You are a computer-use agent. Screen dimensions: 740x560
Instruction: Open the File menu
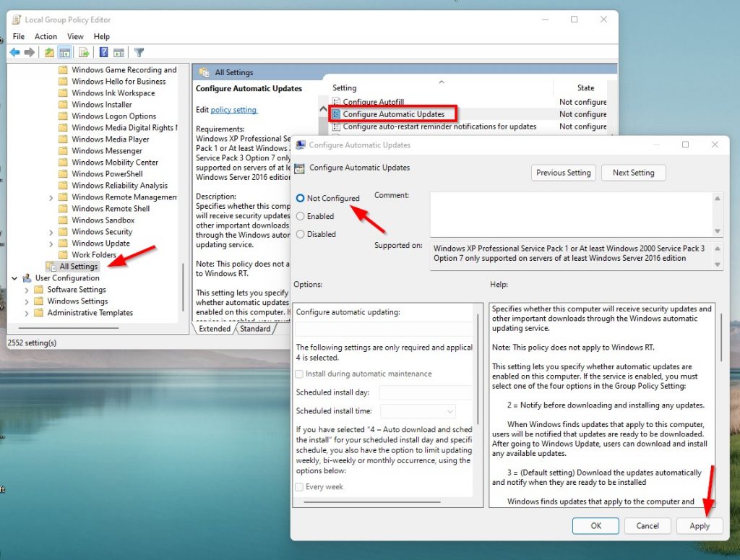tap(19, 36)
